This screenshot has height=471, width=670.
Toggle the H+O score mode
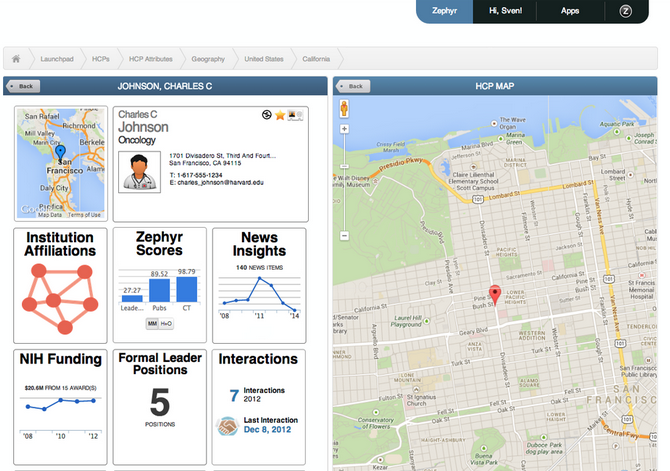[x=166, y=323]
